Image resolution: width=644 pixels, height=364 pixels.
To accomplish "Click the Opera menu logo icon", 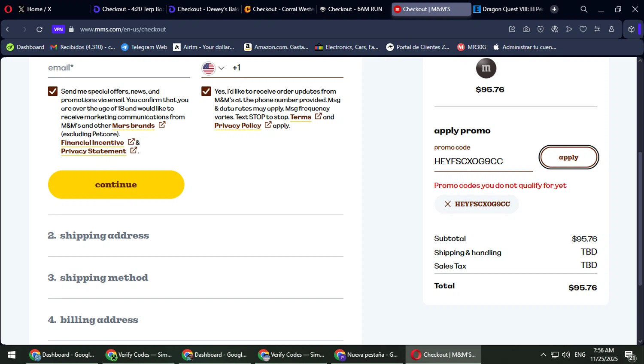I will [x=8, y=9].
